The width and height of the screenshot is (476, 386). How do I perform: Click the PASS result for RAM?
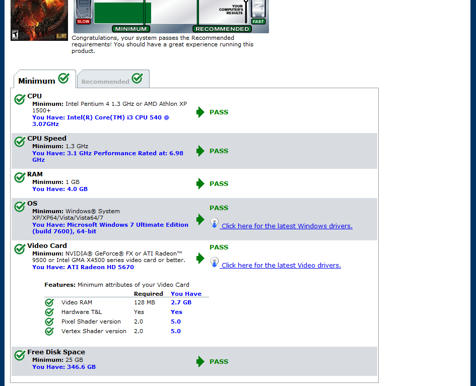[219, 184]
